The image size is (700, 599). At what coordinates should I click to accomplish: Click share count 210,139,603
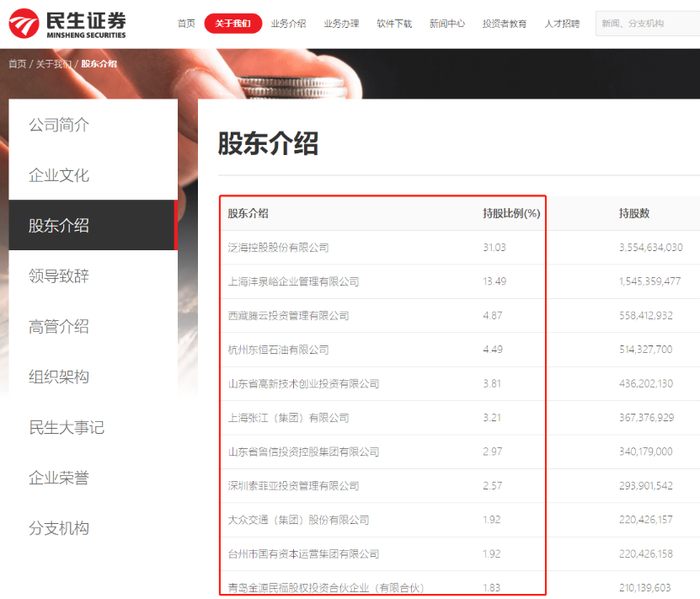pyautogui.click(x=645, y=588)
